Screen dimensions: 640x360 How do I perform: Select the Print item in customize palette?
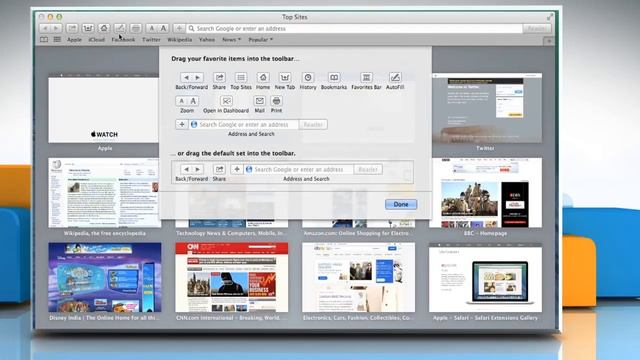276,104
